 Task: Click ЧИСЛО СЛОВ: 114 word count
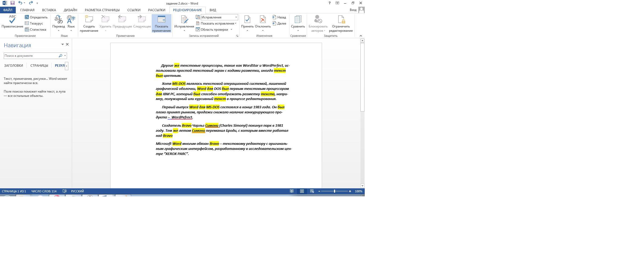pyautogui.click(x=44, y=191)
